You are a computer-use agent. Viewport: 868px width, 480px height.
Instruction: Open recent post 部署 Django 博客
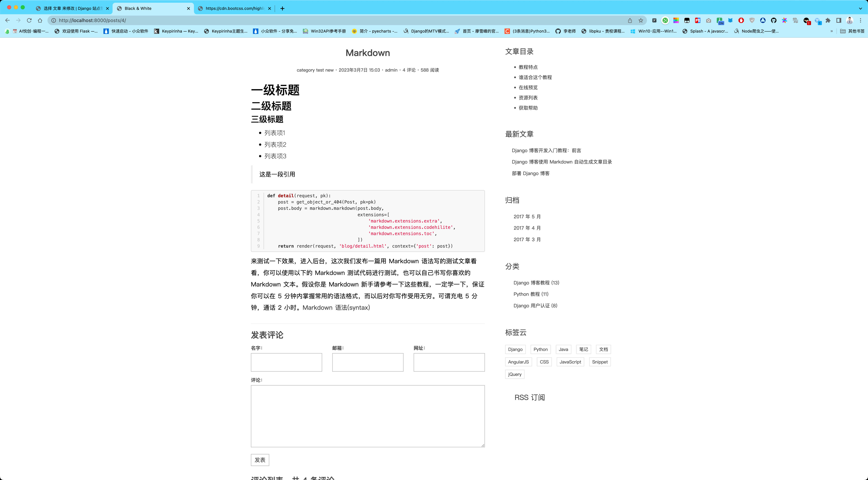point(531,173)
